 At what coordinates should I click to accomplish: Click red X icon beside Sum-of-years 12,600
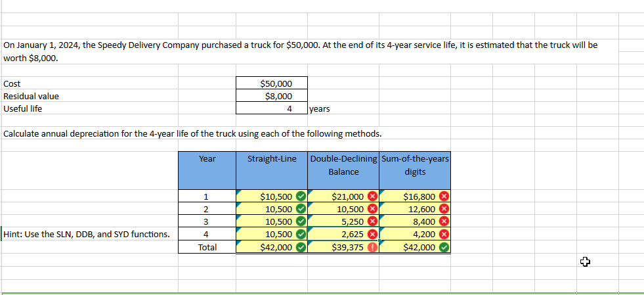click(444, 209)
